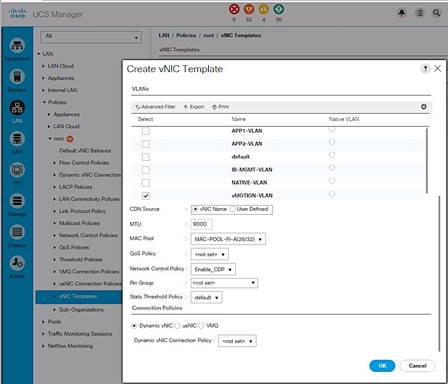Click the dialog vertical scrollbar
Screen dimensions: 448x384
point(439,273)
